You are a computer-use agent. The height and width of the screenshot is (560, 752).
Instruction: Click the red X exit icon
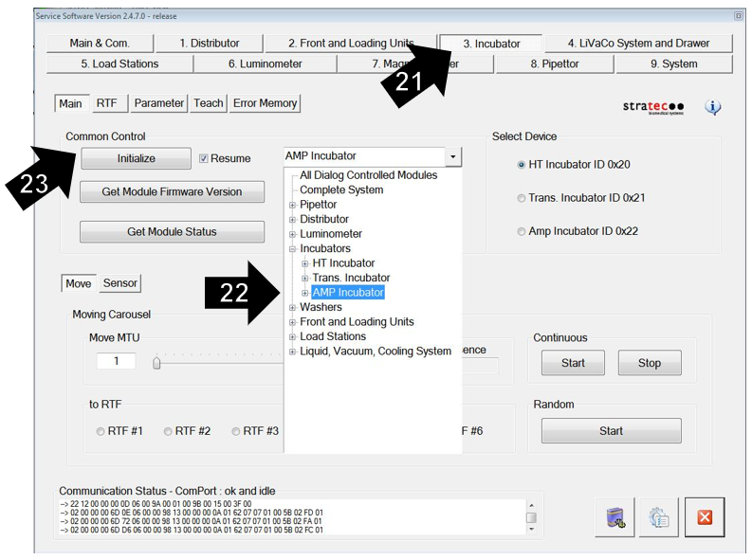click(704, 516)
